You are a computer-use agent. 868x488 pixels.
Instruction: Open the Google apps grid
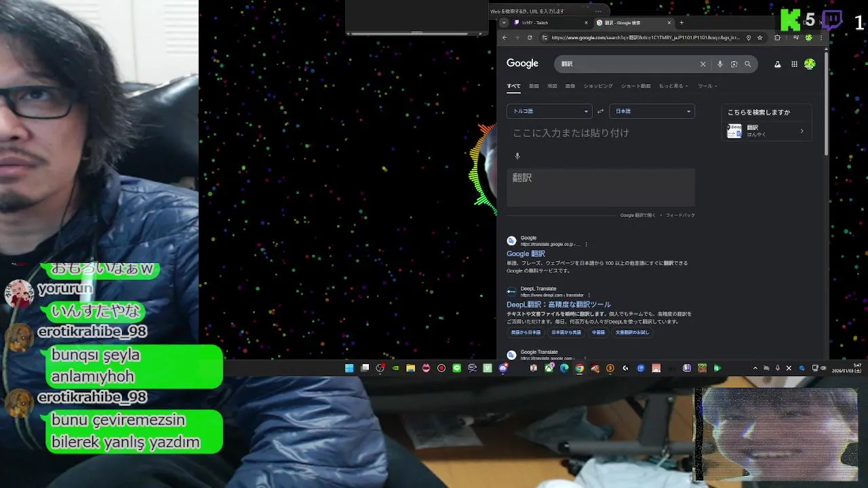click(794, 64)
